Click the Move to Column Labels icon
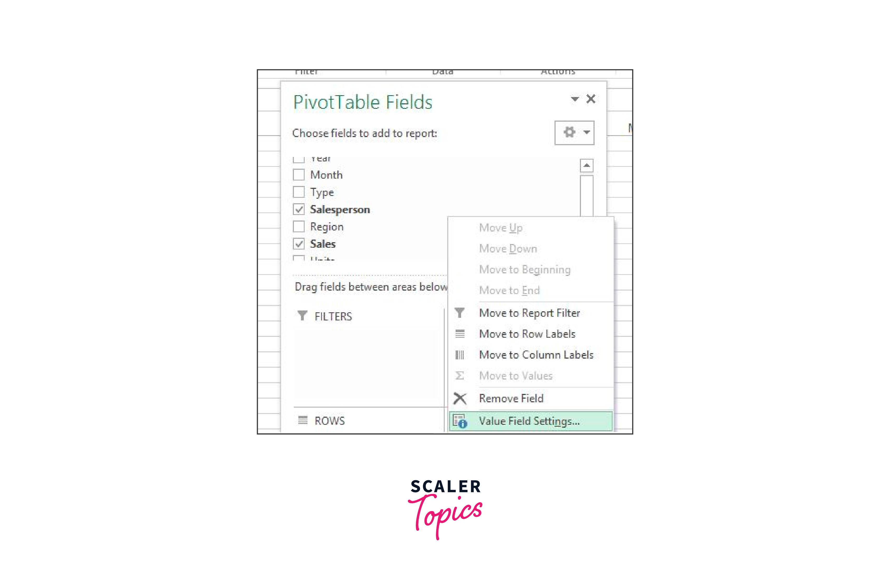Viewport: 890px width, 588px height. click(x=460, y=354)
